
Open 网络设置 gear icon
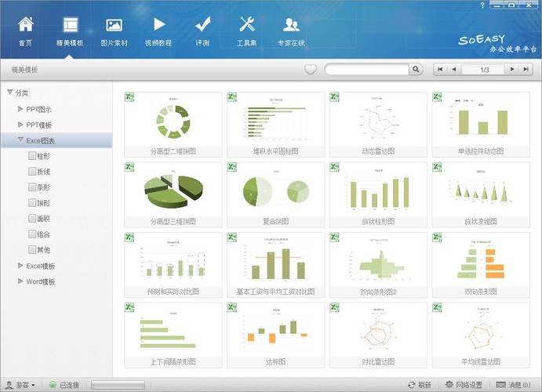pyautogui.click(x=449, y=384)
